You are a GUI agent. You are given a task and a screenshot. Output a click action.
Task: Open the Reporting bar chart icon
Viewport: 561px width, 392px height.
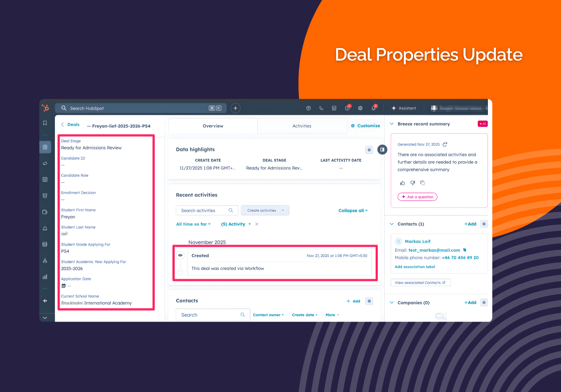click(45, 276)
